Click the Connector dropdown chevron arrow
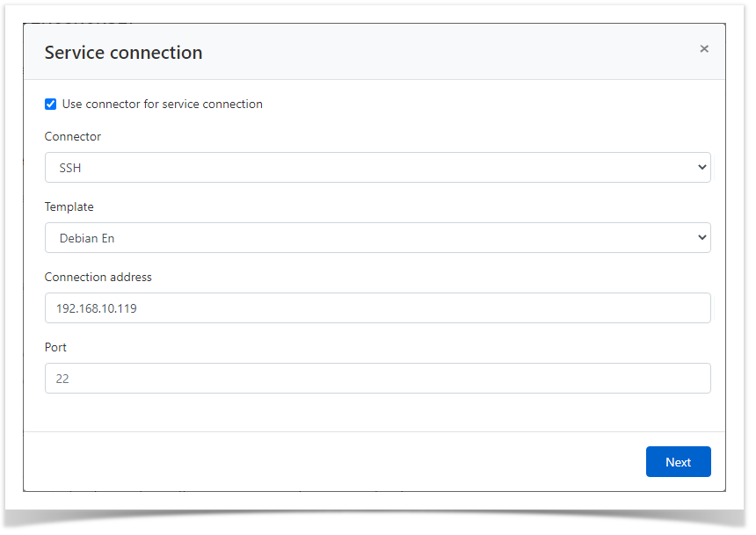 tap(701, 168)
